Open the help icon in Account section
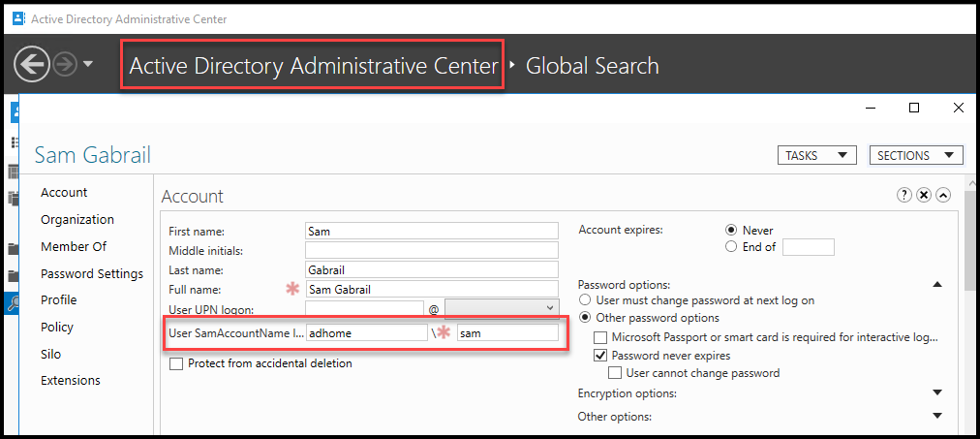The width and height of the screenshot is (980, 439). pyautogui.click(x=903, y=195)
